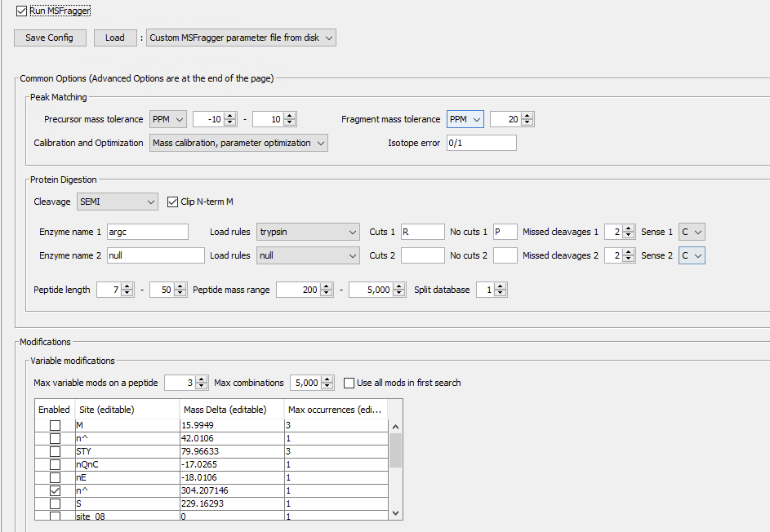Open the Sense 1 direction dropdown
770x532 pixels.
[691, 231]
